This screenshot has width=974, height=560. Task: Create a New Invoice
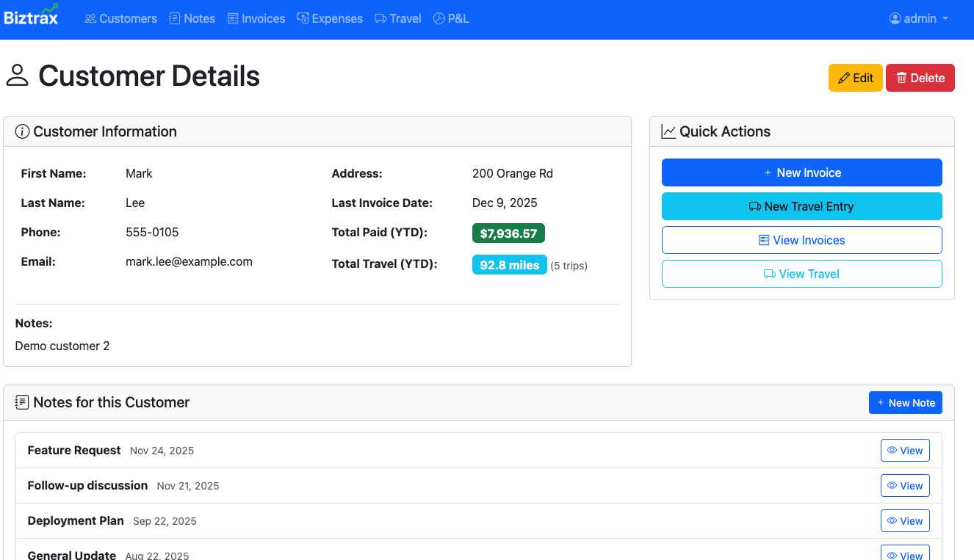coord(801,172)
